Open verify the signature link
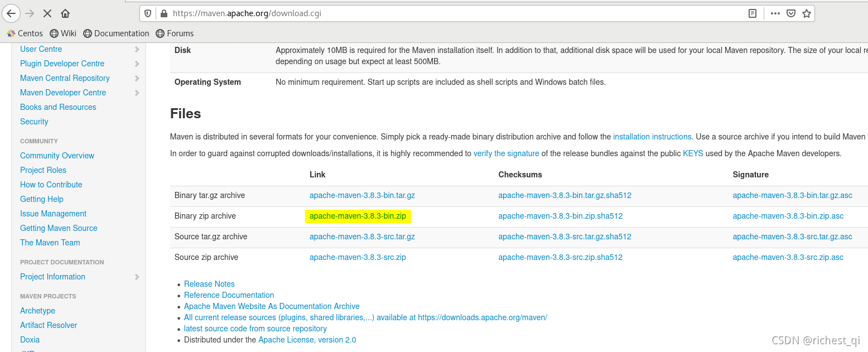Image resolution: width=868 pixels, height=352 pixels. click(x=507, y=153)
